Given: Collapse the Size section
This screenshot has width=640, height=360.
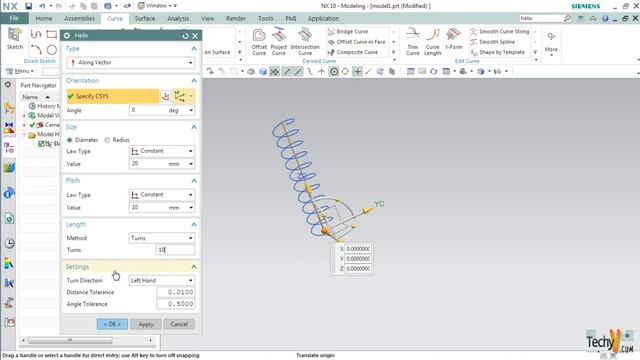Looking at the screenshot, I should [x=194, y=127].
